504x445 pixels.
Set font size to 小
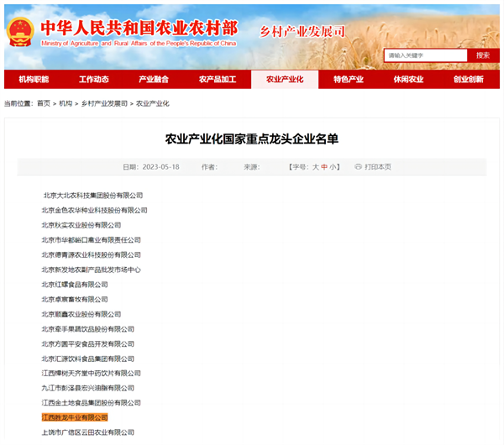click(x=333, y=167)
